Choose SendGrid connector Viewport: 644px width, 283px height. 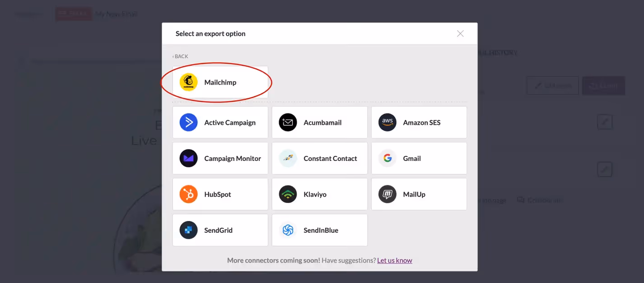tap(220, 230)
